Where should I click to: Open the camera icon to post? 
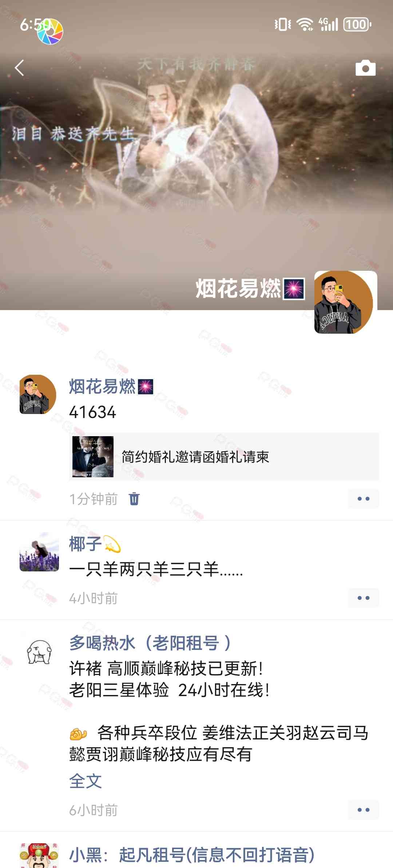coord(365,68)
